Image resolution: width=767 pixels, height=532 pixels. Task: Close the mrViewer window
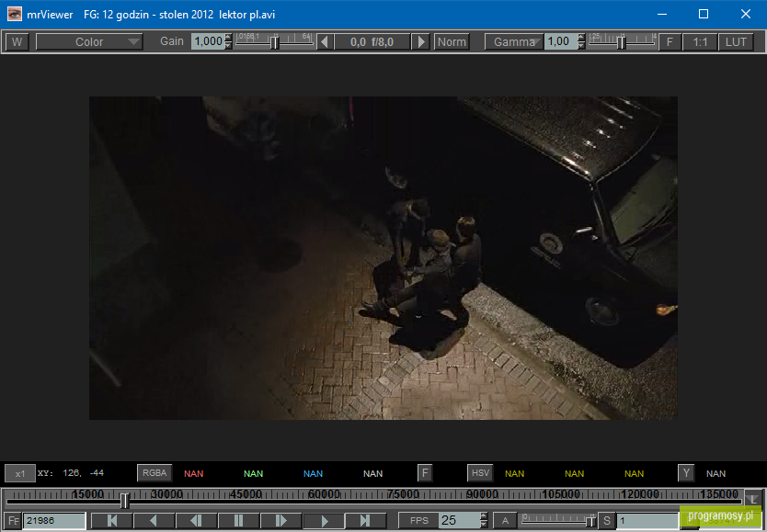pos(746,14)
